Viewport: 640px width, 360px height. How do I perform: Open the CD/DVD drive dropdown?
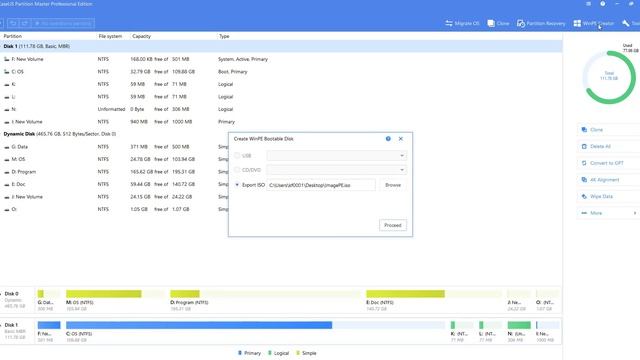(x=337, y=170)
